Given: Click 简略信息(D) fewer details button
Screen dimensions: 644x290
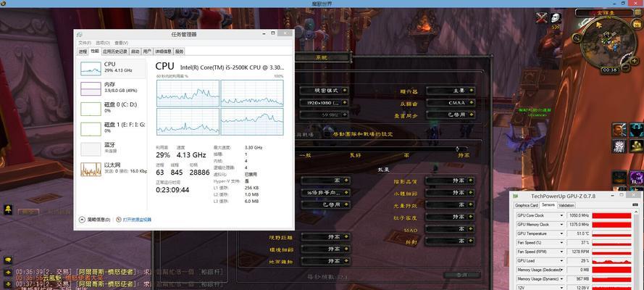Looking at the screenshot, I should (94, 220).
